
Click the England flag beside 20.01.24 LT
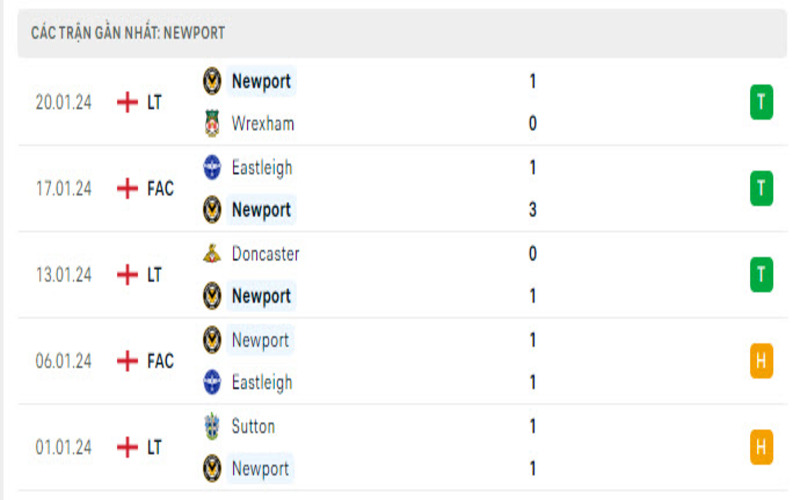click(127, 102)
